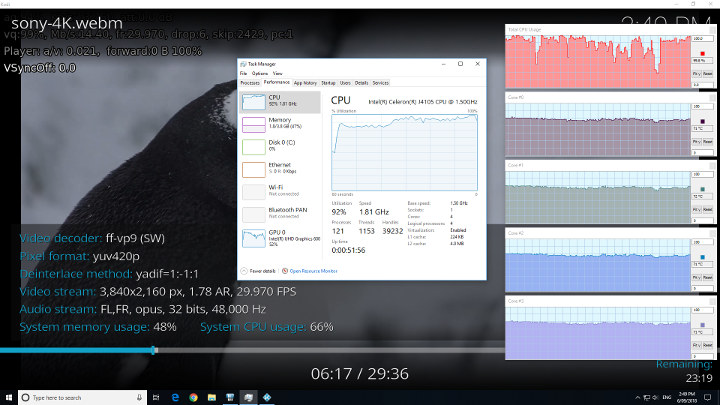Select Ethernet in the performance sidebar
The height and width of the screenshot is (405, 720).
[280, 169]
